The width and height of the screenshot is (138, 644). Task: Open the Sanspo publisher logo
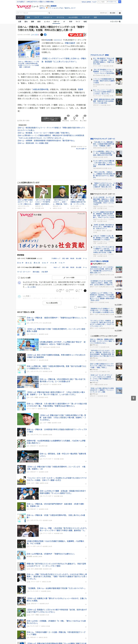coord(77,35)
